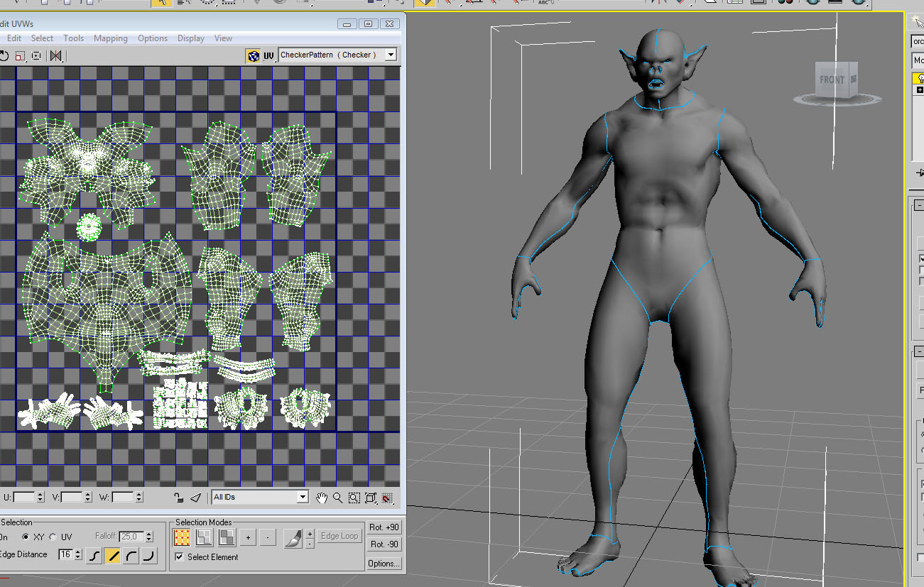Select the UV soft selection radio button

coord(53,537)
